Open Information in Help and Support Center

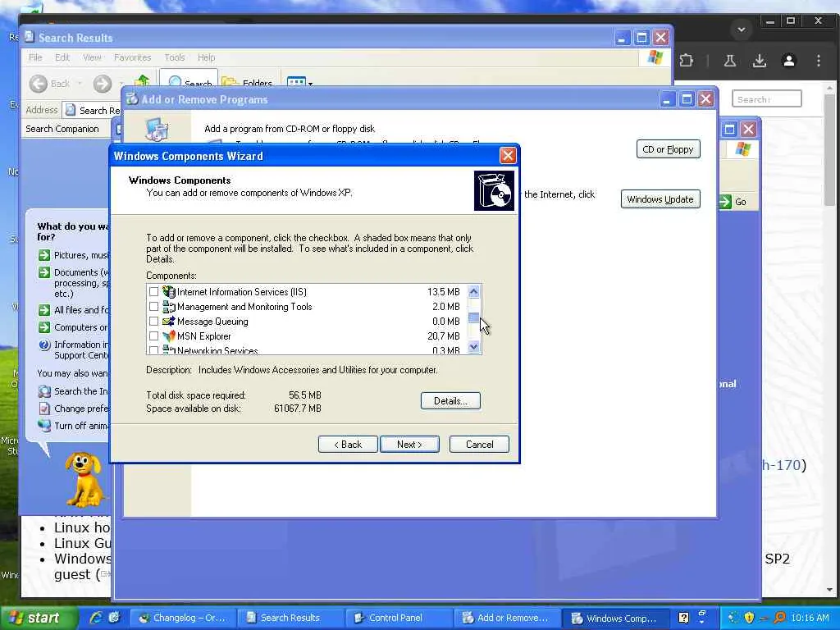coord(45,345)
